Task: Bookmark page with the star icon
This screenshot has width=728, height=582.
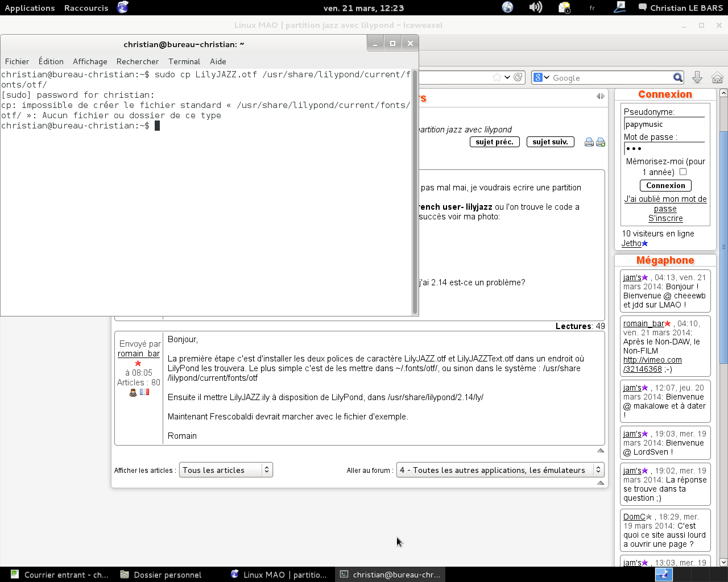Action: coord(497,77)
